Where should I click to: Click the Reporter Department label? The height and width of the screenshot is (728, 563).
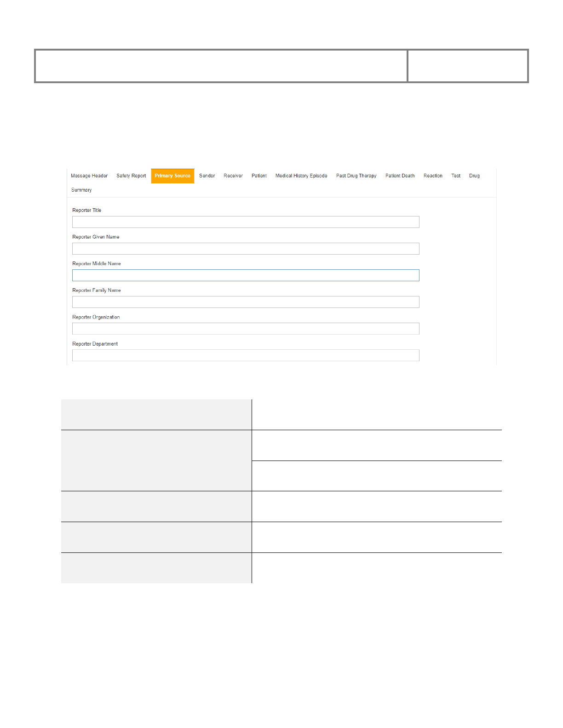point(95,344)
